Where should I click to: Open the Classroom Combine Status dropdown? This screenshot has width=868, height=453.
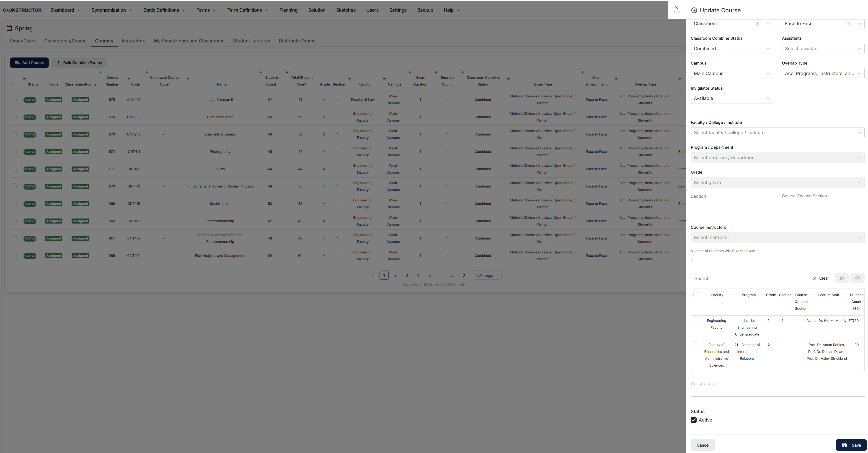tap(732, 49)
